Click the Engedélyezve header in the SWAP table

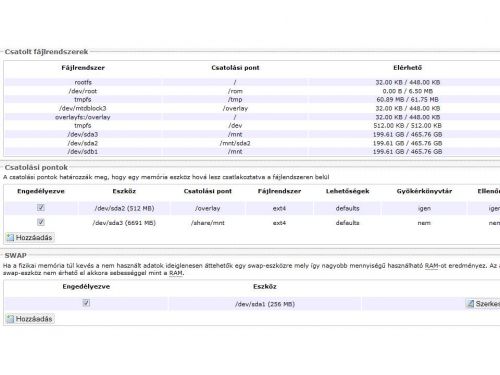click(86, 286)
